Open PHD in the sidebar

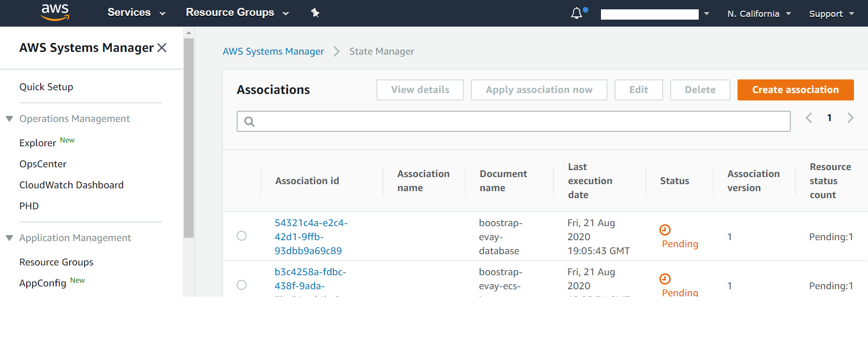tap(29, 206)
